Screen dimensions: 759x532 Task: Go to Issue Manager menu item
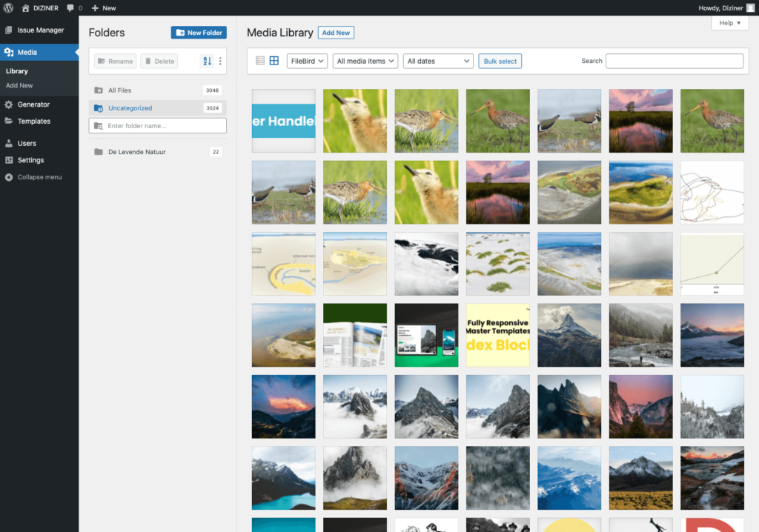click(40, 30)
